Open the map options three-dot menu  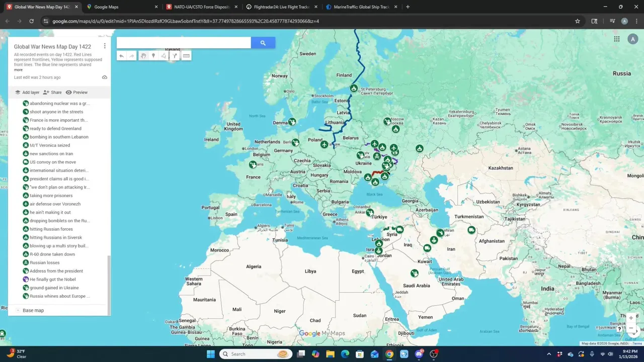tap(105, 46)
